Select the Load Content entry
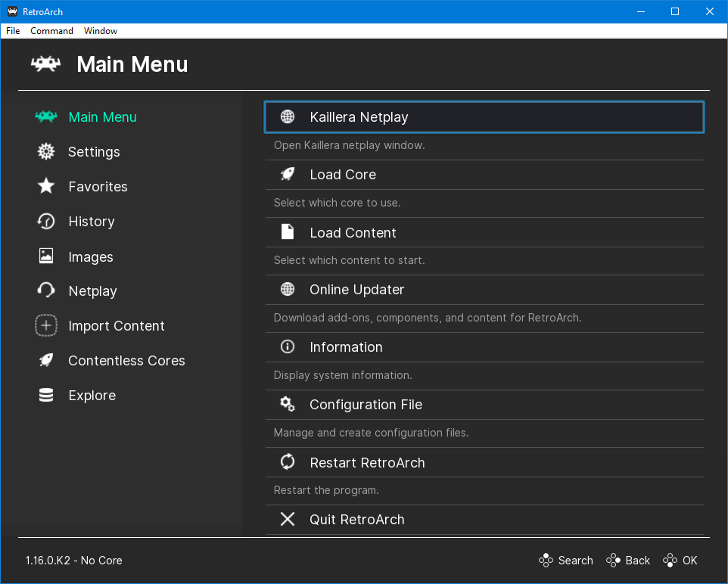The height and width of the screenshot is (584, 728). [484, 232]
